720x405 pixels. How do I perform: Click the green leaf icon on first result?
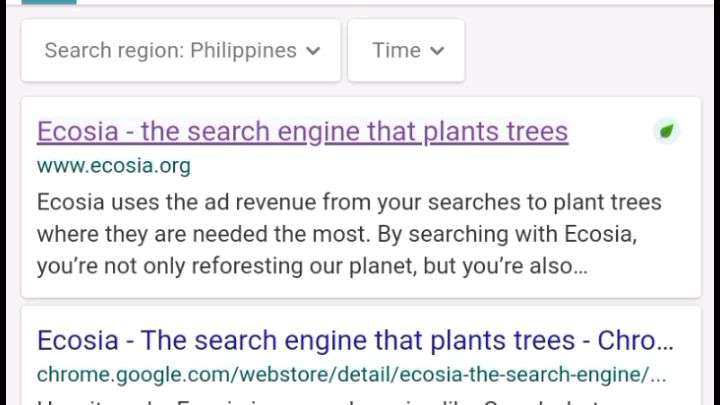pyautogui.click(x=666, y=131)
